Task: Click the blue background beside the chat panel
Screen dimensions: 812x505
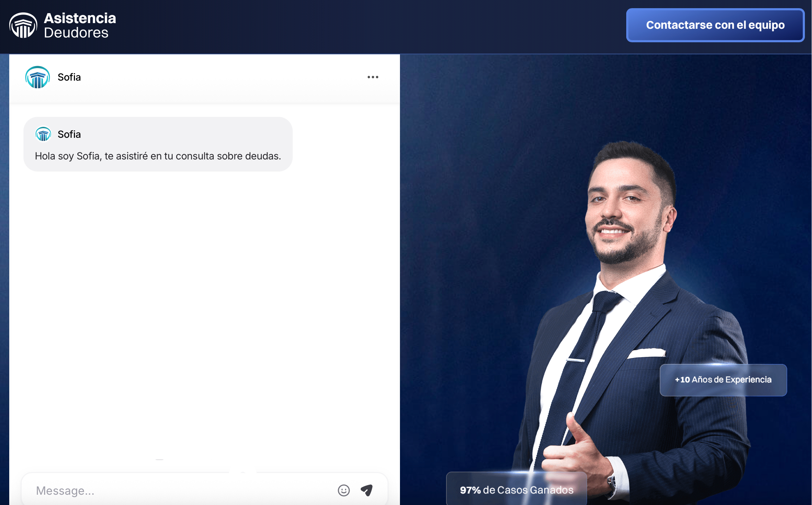Action: point(480,213)
